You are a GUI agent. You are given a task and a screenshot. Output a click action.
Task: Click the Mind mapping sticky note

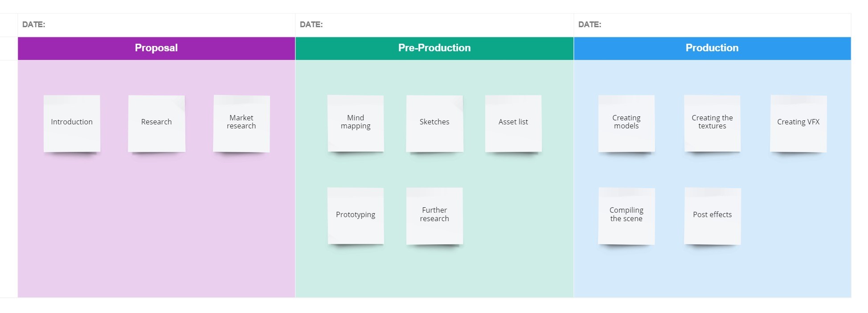[356, 123]
